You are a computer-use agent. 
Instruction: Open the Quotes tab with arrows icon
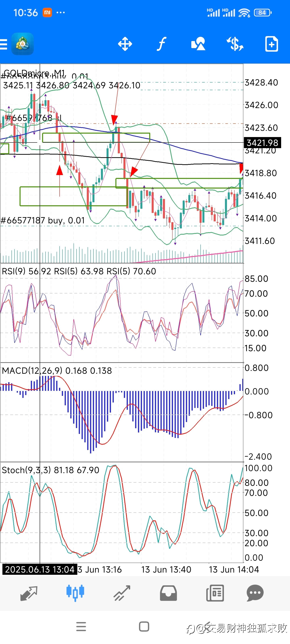point(29,593)
